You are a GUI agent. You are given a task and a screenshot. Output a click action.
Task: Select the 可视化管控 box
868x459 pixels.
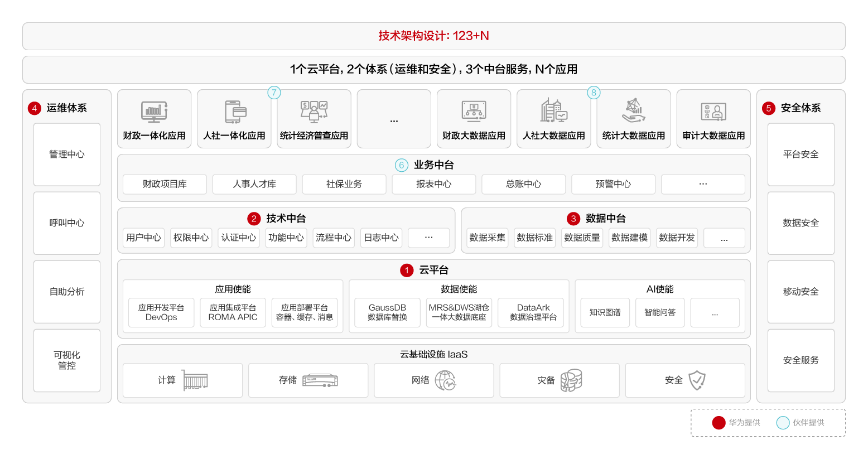(x=67, y=360)
